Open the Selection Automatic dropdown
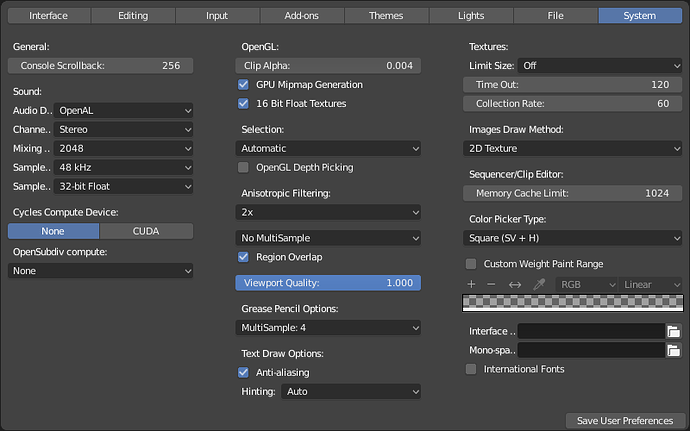The height and width of the screenshot is (431, 690). click(x=328, y=148)
